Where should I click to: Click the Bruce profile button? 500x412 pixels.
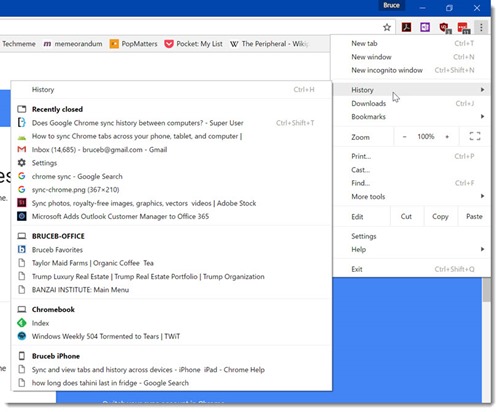click(x=391, y=6)
